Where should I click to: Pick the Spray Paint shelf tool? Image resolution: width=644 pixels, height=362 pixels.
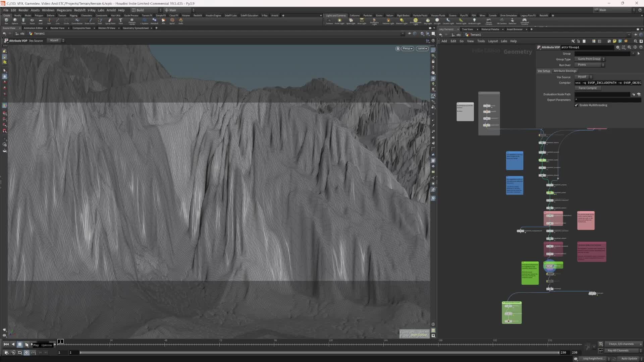click(110, 21)
